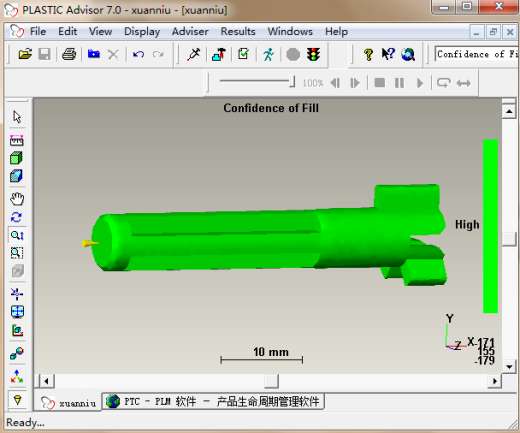
Task: Open the Results menu
Action: pos(238,32)
